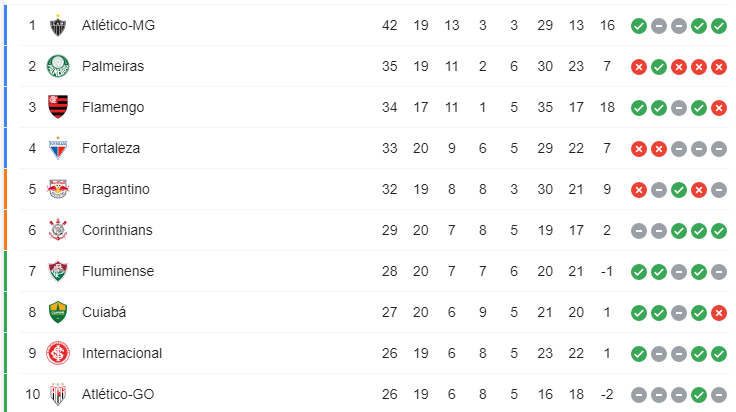Click Fortaleza's first red loss icon

(x=638, y=149)
